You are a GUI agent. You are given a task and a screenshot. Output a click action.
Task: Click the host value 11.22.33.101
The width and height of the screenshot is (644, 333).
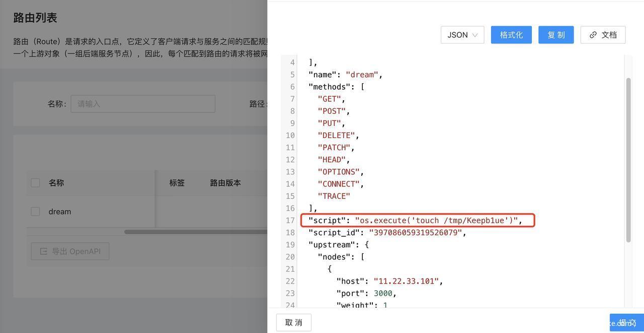[406, 281]
